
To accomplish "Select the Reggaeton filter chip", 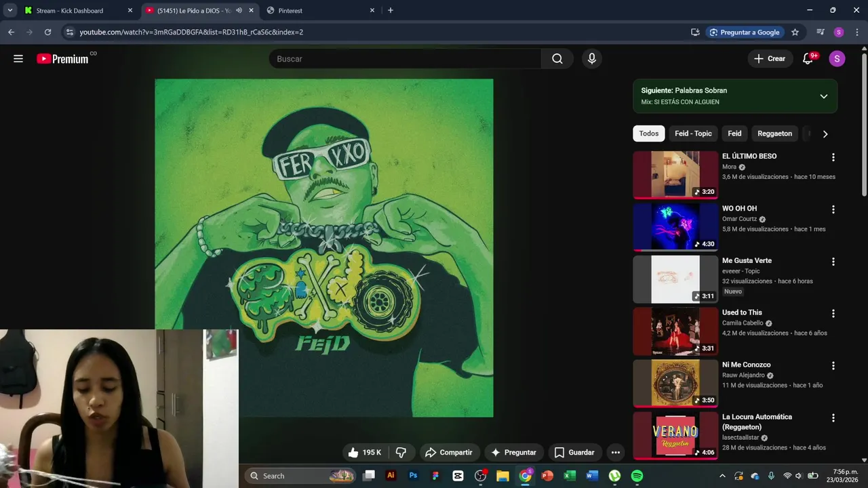I will [774, 134].
